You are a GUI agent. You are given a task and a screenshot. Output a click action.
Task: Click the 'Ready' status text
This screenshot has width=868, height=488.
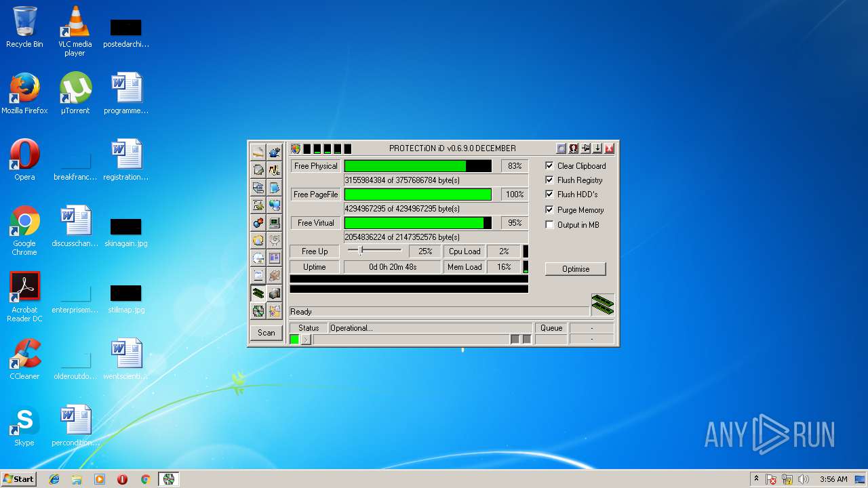[x=301, y=312]
